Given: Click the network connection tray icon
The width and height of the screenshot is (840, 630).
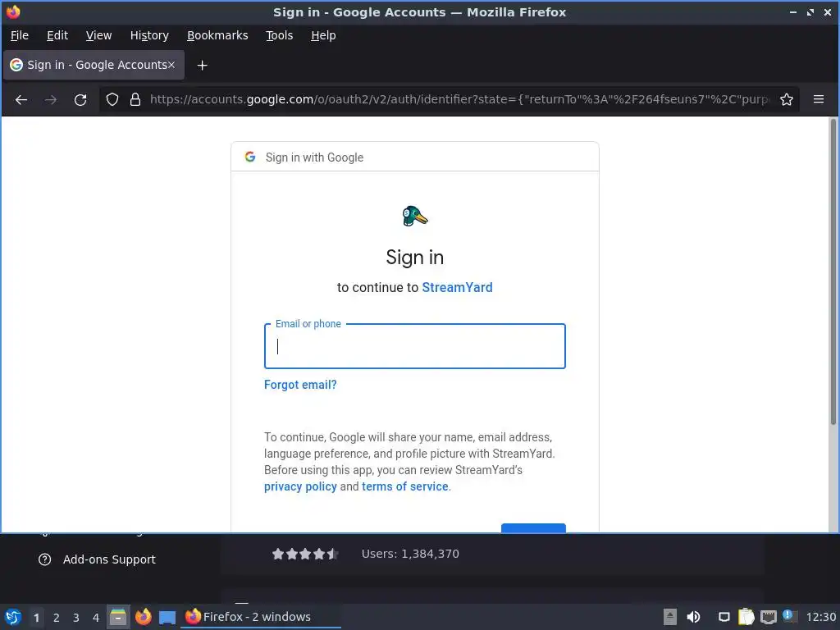Looking at the screenshot, I should (x=768, y=617).
